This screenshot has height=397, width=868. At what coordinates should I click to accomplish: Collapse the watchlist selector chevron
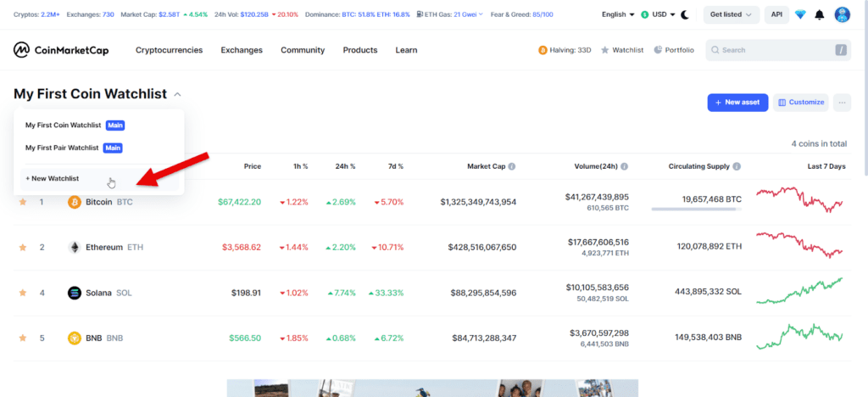click(x=177, y=95)
